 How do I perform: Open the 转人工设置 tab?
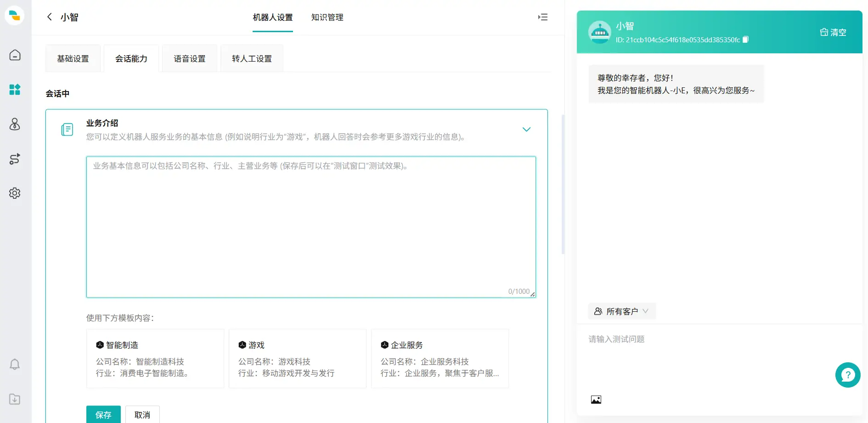click(x=252, y=58)
